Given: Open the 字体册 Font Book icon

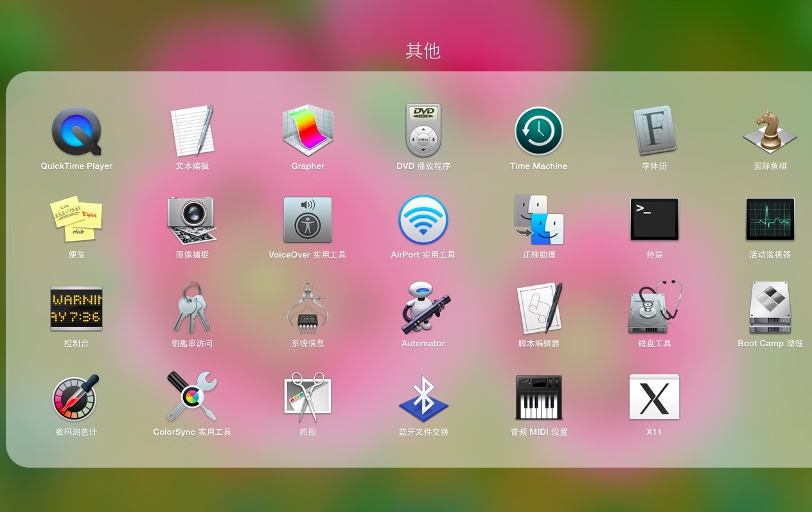Looking at the screenshot, I should coord(655,131).
